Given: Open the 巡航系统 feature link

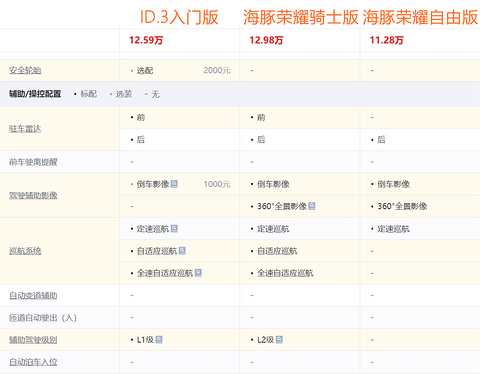Looking at the screenshot, I should coord(25,251).
